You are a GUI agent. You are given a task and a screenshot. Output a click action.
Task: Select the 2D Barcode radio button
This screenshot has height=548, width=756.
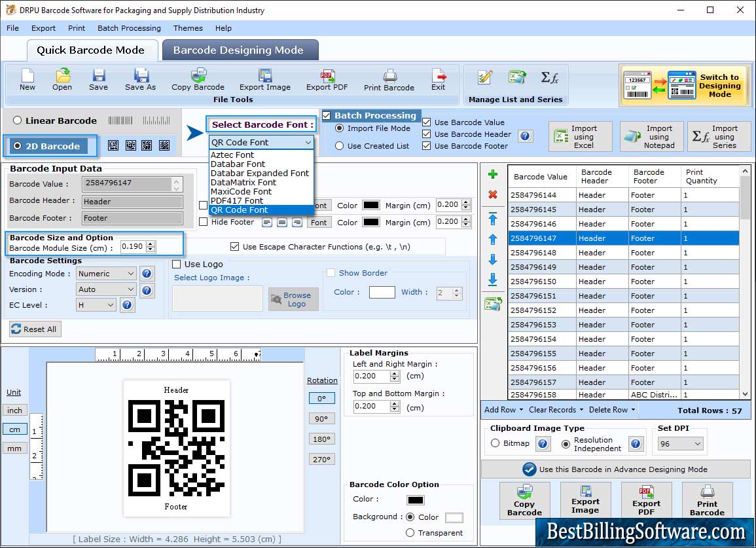18,146
